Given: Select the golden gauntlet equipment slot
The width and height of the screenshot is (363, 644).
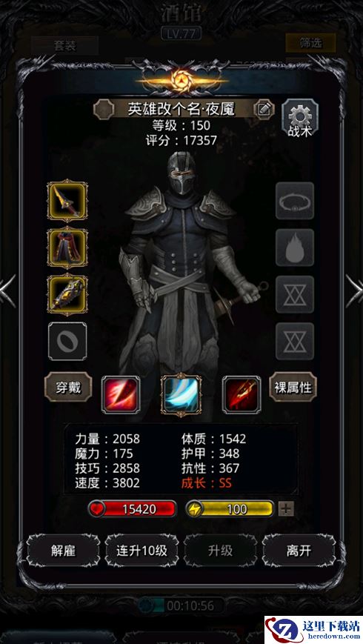Looking at the screenshot, I should [x=67, y=294].
